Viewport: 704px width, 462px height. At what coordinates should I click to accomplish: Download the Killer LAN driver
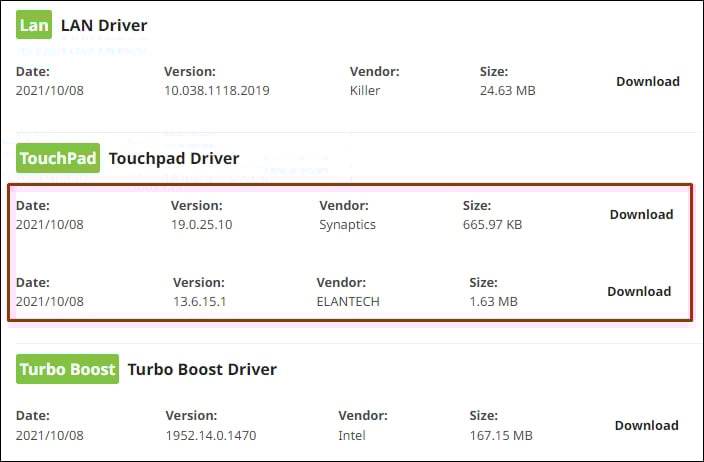click(x=647, y=82)
